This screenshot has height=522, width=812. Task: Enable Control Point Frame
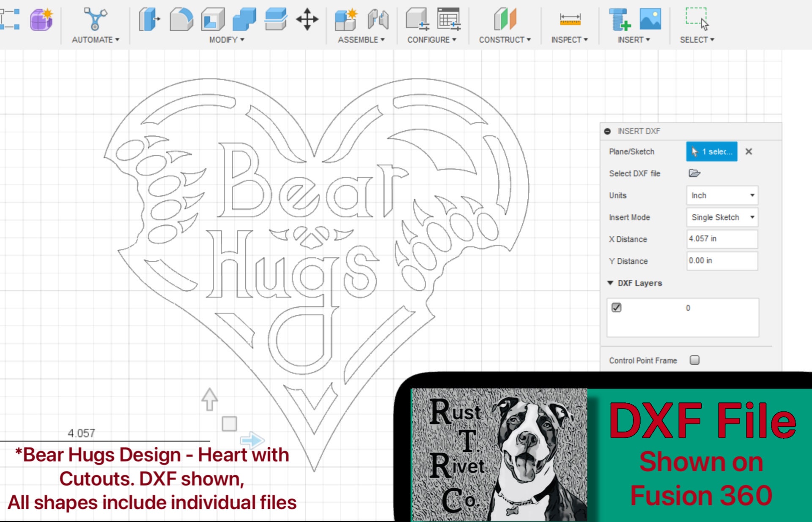click(x=695, y=360)
